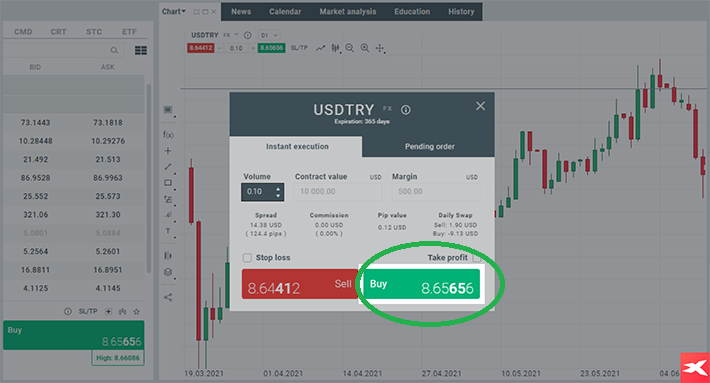Select the row with bid 321.06
This screenshot has width=710, height=383.
[74, 215]
